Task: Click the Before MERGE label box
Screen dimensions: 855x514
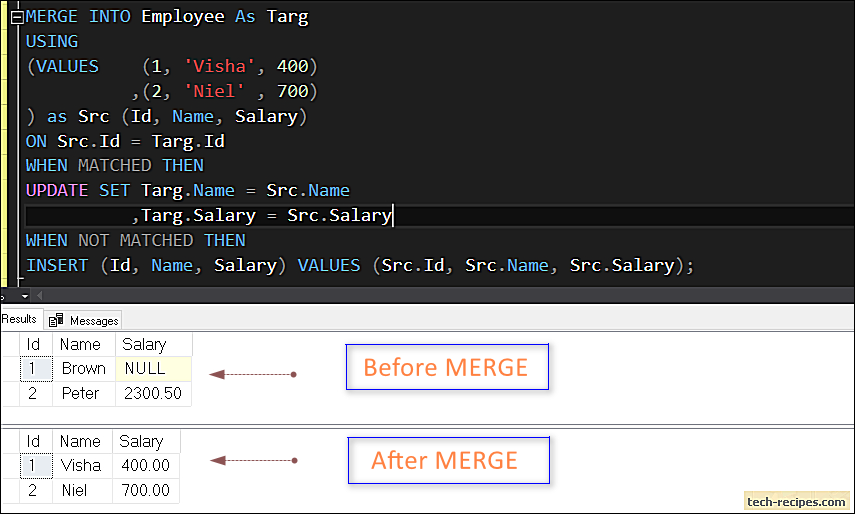Action: coord(447,367)
